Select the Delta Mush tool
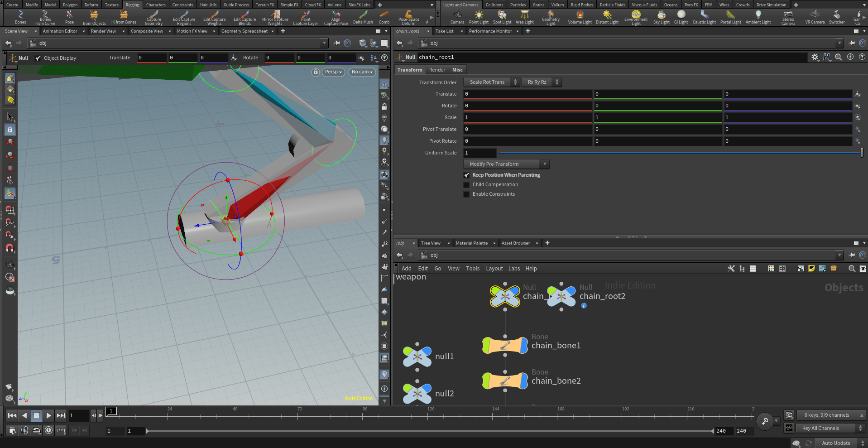The height and width of the screenshot is (448, 868). pos(363,17)
